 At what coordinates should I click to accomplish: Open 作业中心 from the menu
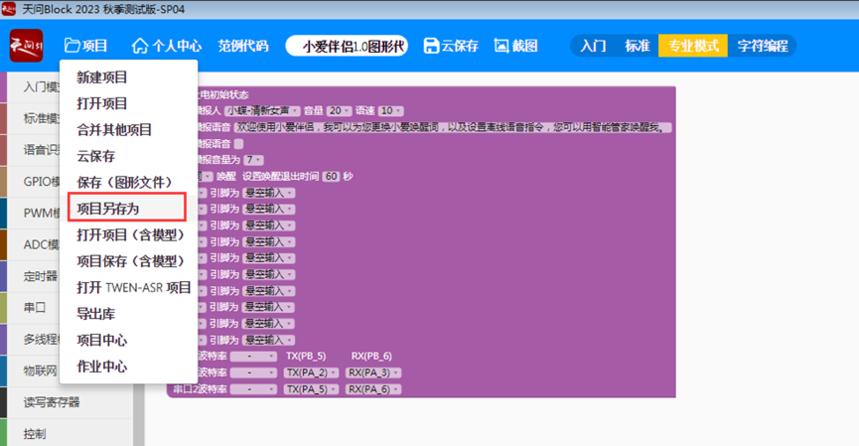pyautogui.click(x=102, y=367)
